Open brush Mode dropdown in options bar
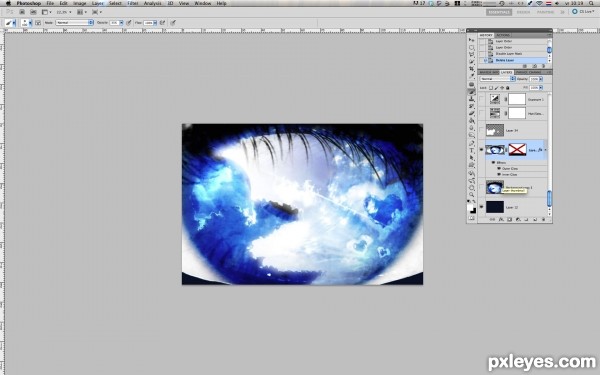This screenshot has height=375, width=600. pyautogui.click(x=75, y=23)
